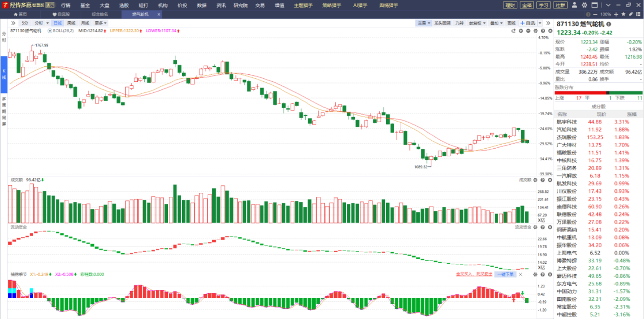
Task: Open the chart settings gear icon
Action: [535, 31]
